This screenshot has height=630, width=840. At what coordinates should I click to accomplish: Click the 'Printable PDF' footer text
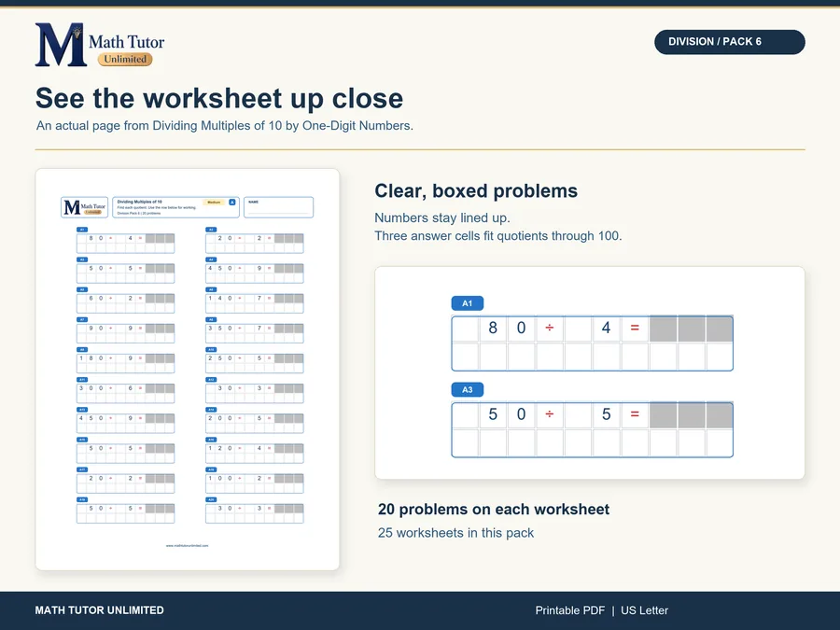tap(570, 610)
